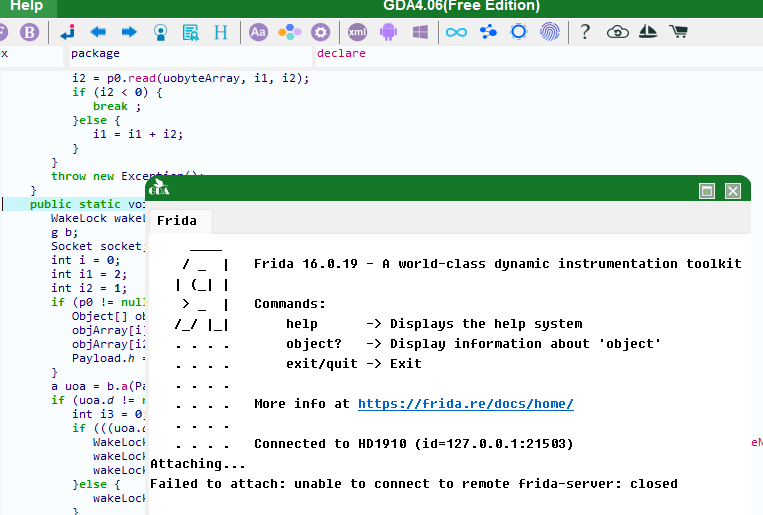Click the purple B toolbar icon
763x515 pixels.
[x=29, y=33]
